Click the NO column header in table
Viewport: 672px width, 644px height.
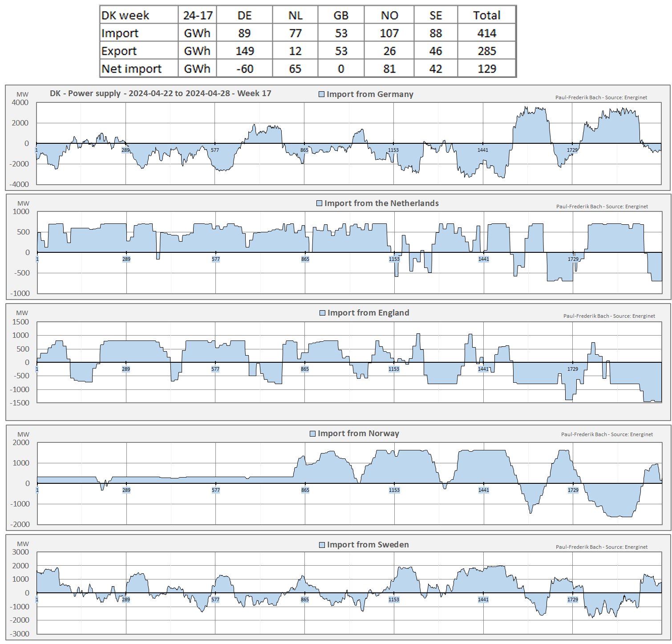click(x=389, y=16)
